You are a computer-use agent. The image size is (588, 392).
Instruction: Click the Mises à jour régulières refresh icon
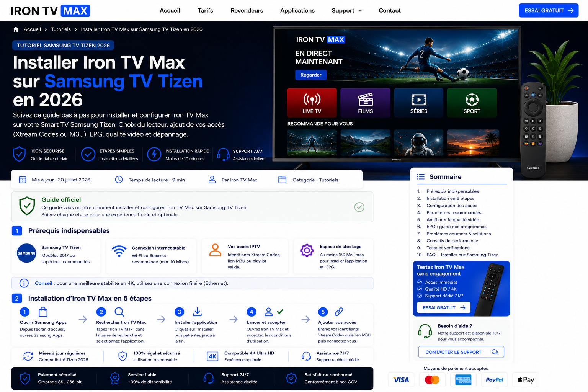point(28,356)
